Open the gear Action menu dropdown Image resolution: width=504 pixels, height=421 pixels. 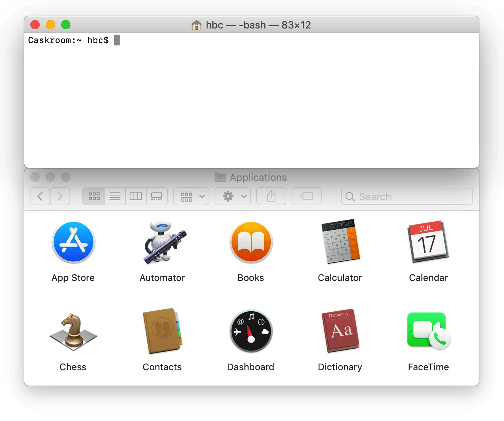233,196
